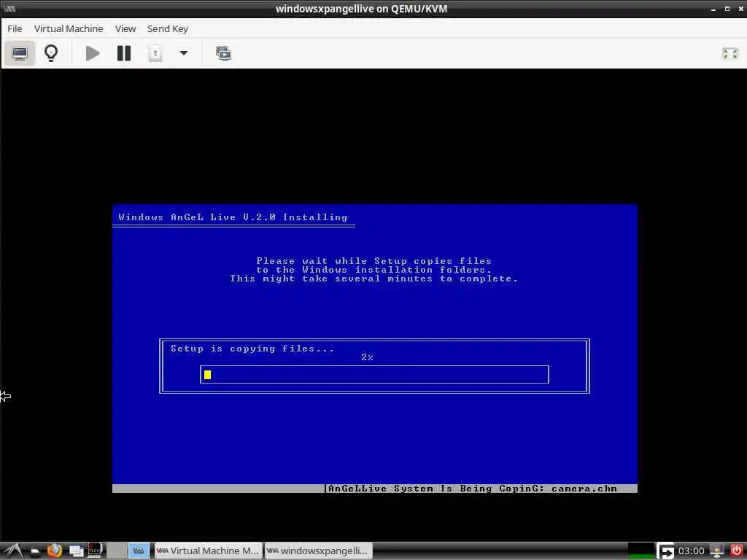Screen dimensions: 747x560
Task: Open the manage snapshots view icon
Action: click(x=223, y=52)
